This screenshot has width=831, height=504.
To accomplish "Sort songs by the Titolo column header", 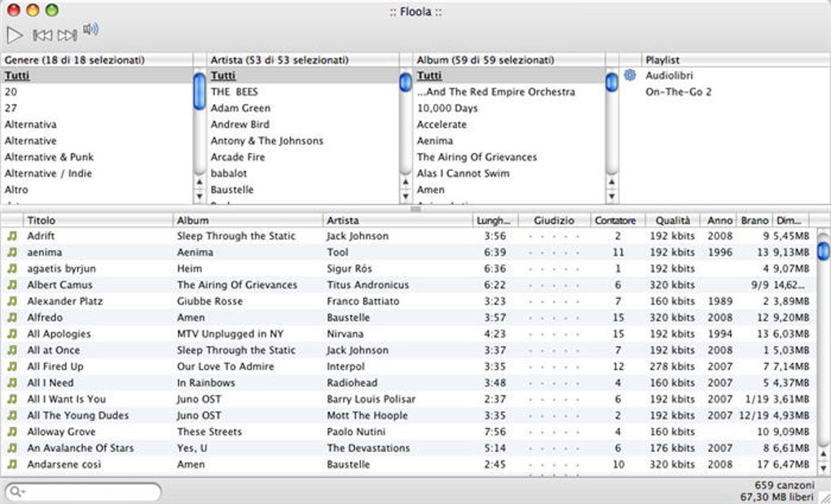I will coord(42,220).
